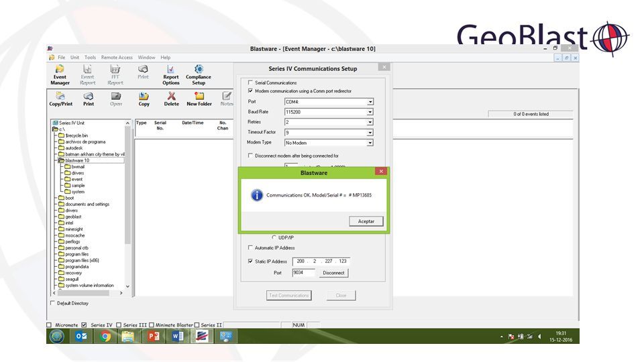Uncheck Static IP Address checkbox
Screen dimensions: 644x362
point(250,261)
